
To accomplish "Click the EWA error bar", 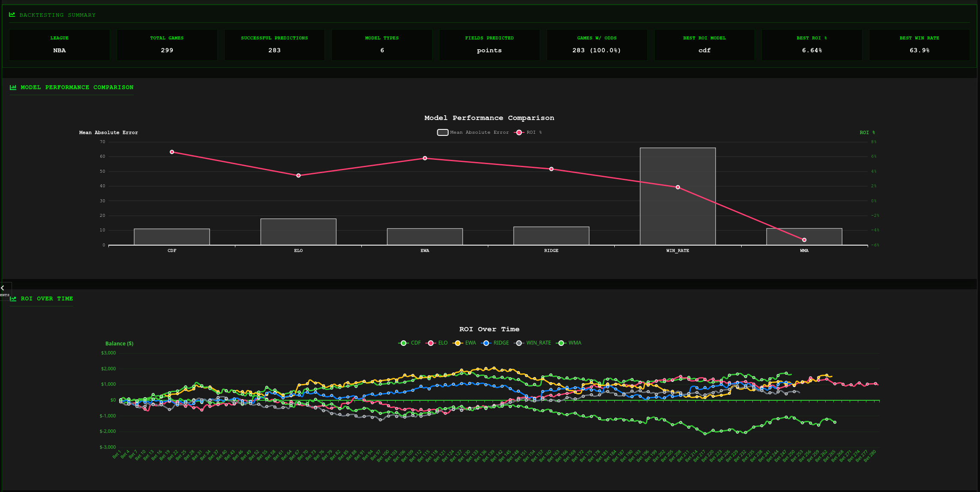I will [x=425, y=237].
